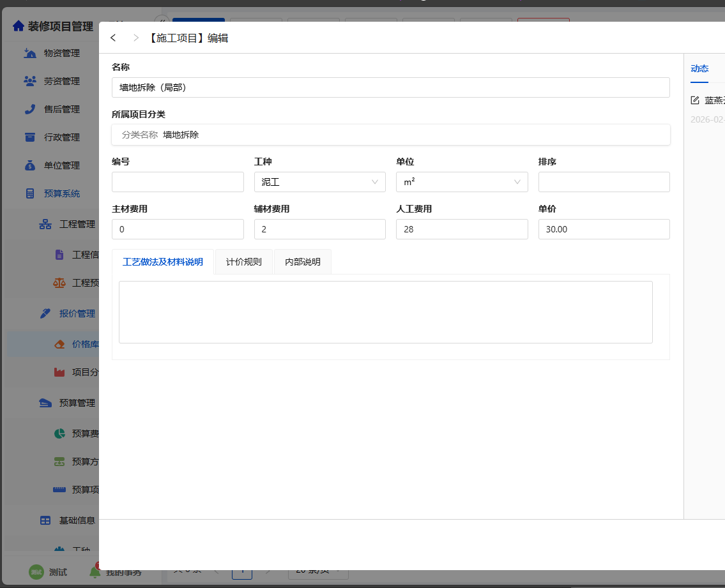Viewport: 725px width, 588px height.
Task: Switch to the 内部说明 tab
Action: point(303,262)
